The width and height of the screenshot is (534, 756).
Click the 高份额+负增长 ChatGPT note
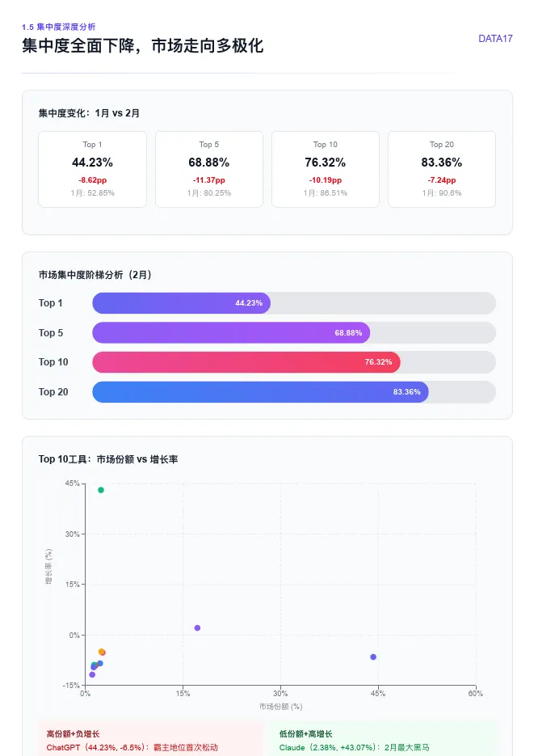[x=151, y=739]
